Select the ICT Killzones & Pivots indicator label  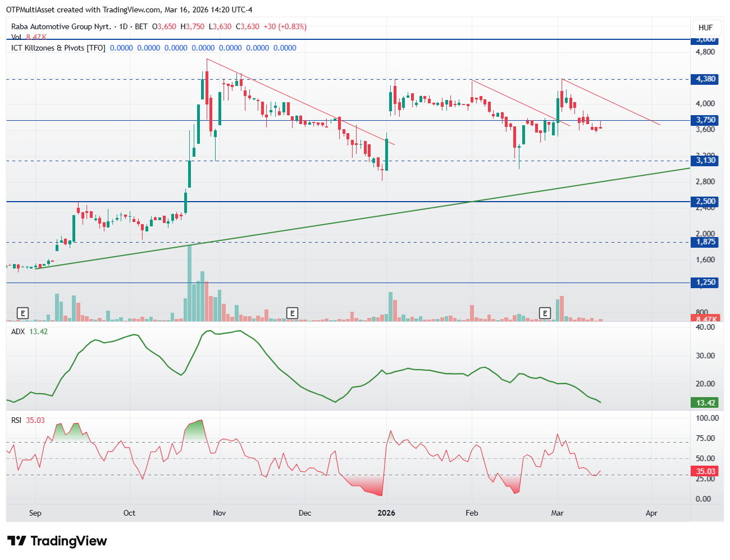pyautogui.click(x=58, y=48)
